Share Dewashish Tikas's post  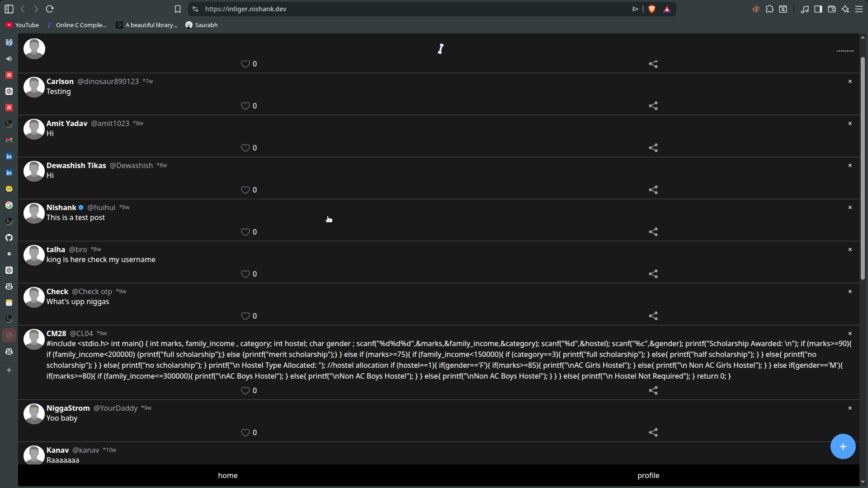[x=653, y=190]
